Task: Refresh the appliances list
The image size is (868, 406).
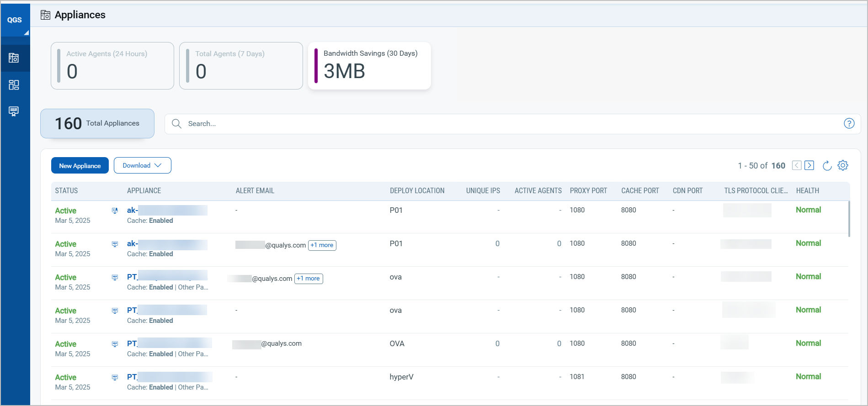Action: (827, 166)
